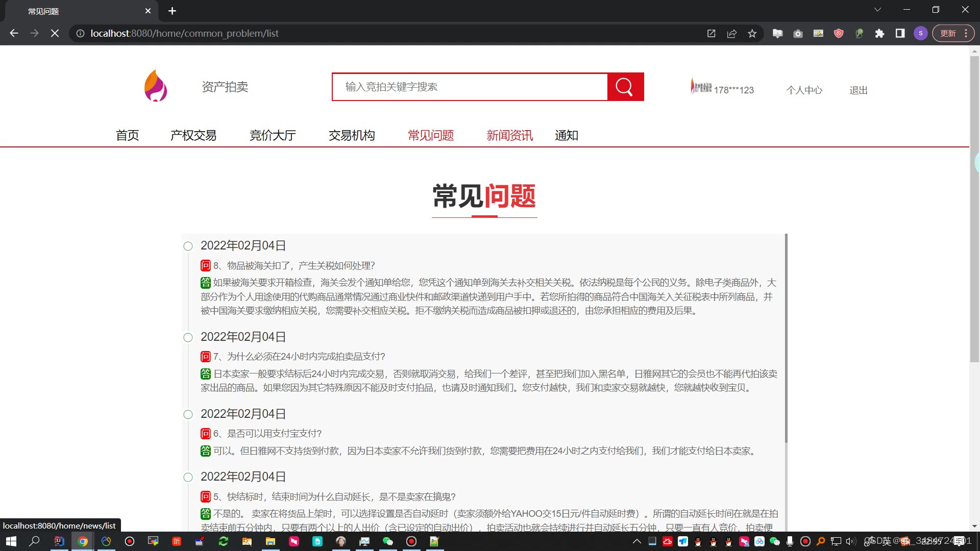Click the purple profile avatar in Chrome
This screenshot has width=980, height=551.
coord(920,33)
